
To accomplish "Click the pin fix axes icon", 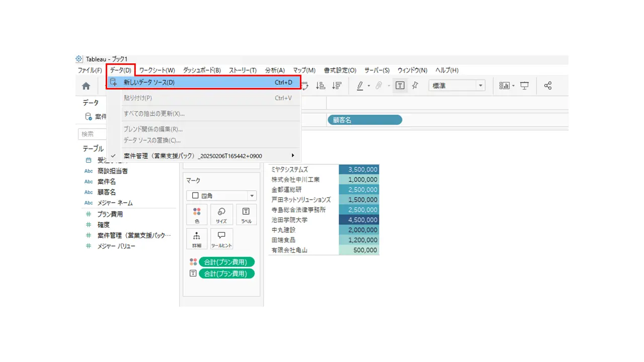I will click(x=415, y=85).
